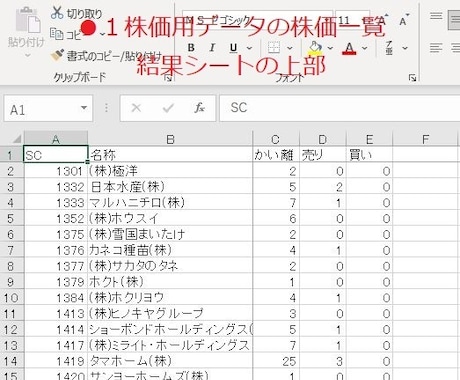
Task: Click the (株)ミライト・ホールディングス cell
Action: point(170,345)
